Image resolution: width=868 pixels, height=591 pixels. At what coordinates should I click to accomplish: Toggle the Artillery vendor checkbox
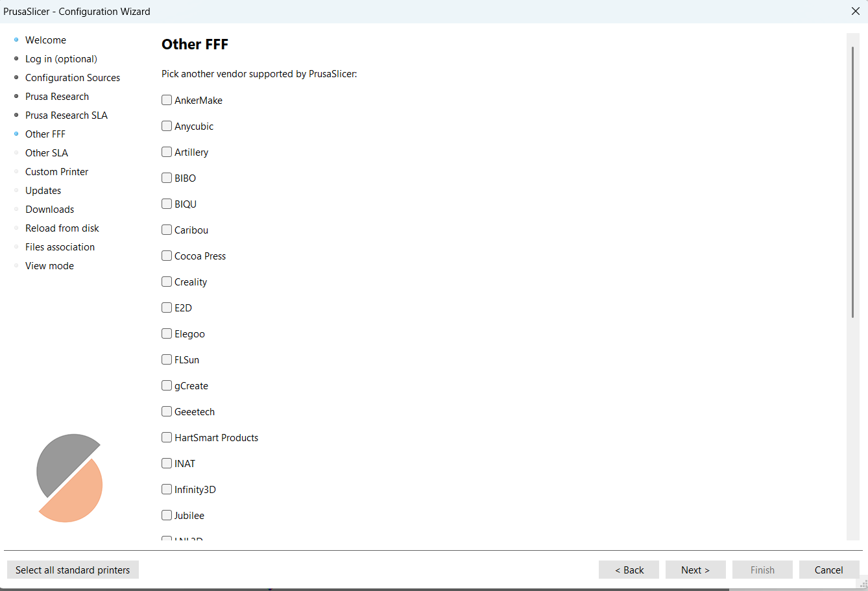tap(167, 152)
